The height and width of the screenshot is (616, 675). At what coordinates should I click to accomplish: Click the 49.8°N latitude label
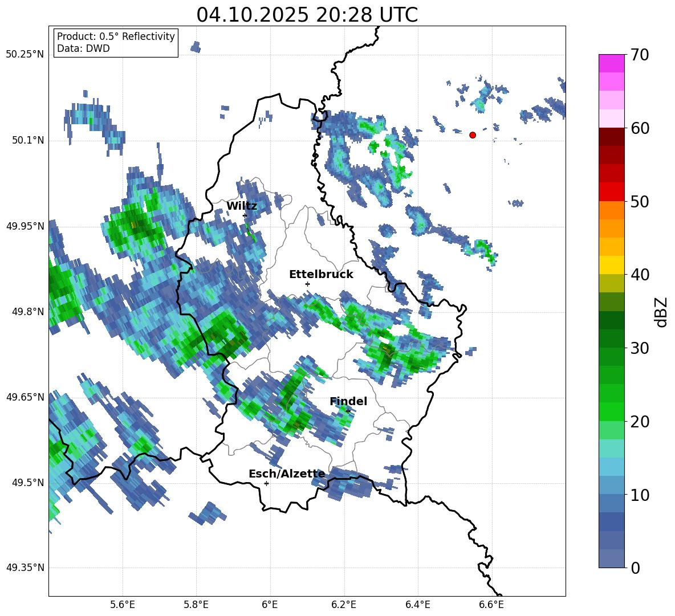[x=27, y=312]
